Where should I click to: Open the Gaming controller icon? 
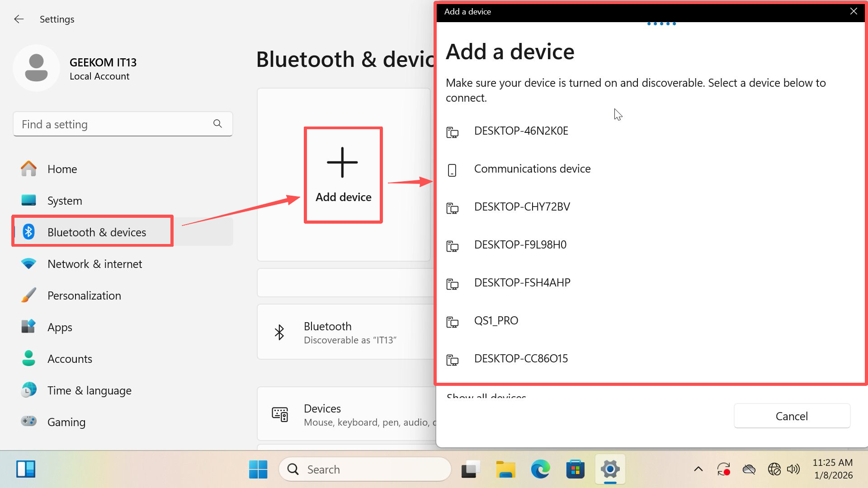click(x=28, y=422)
